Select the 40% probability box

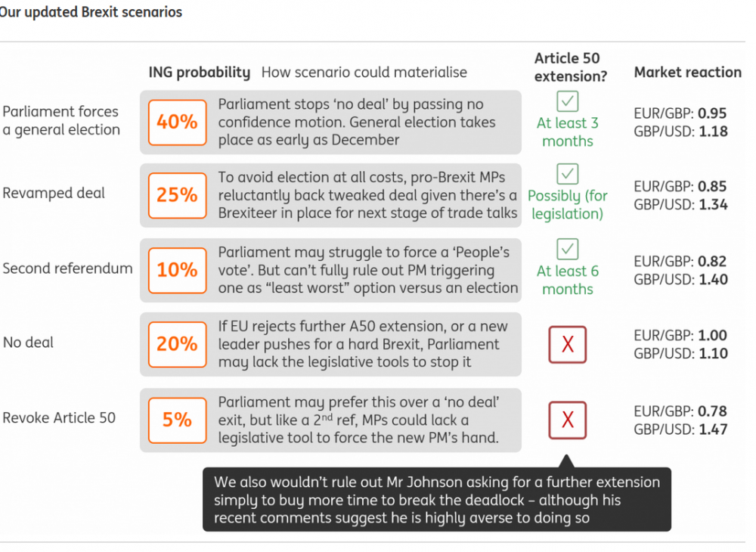177,122
